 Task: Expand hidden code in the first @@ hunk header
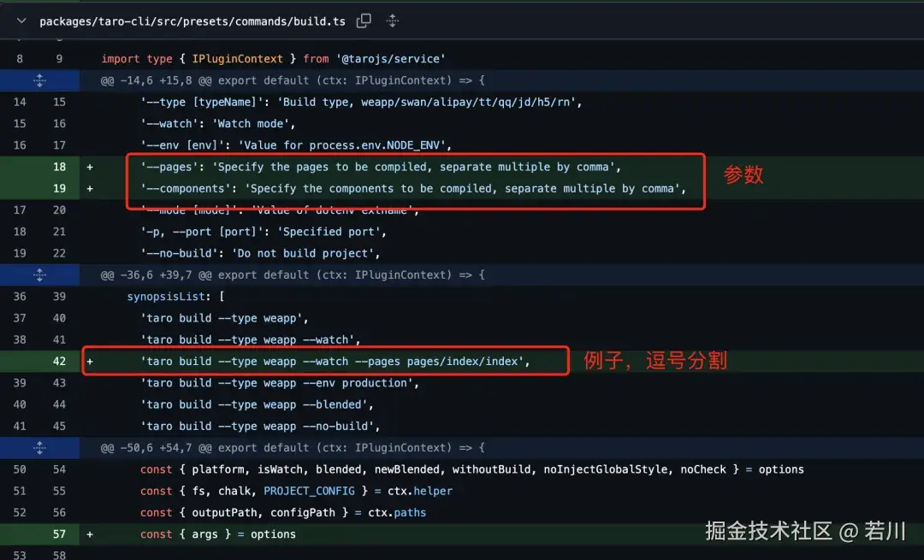click(x=39, y=80)
